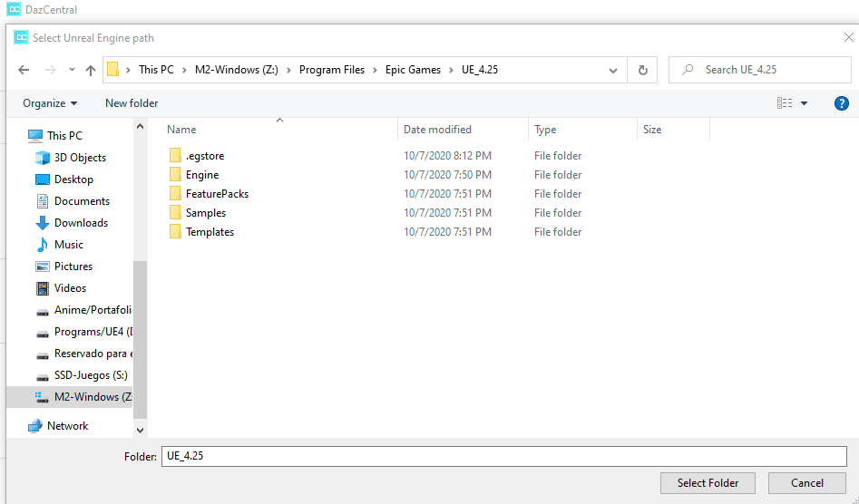Open the Music library in sidebar
Image resolution: width=859 pixels, height=504 pixels.
(68, 245)
